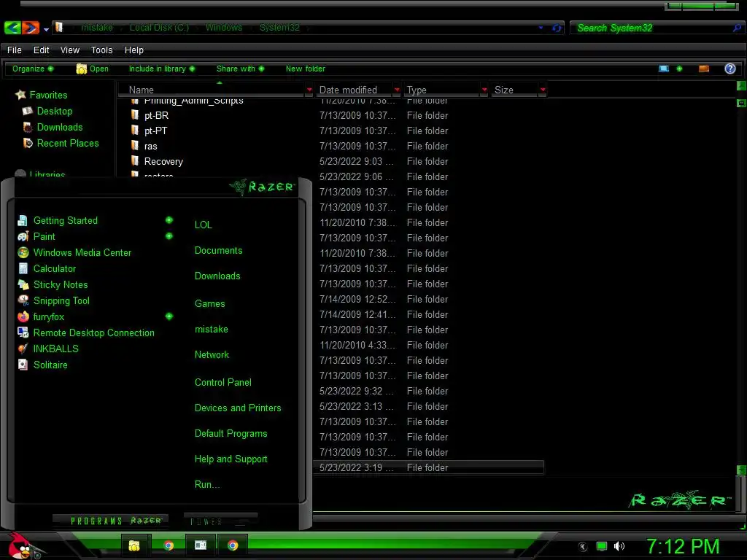Click the Windows breadcrumb in address bar
The image size is (747, 560).
tap(224, 28)
